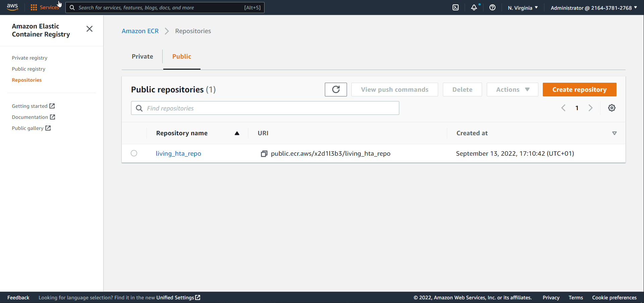This screenshot has height=303, width=644.
Task: Refresh the public repositories list
Action: tap(336, 89)
